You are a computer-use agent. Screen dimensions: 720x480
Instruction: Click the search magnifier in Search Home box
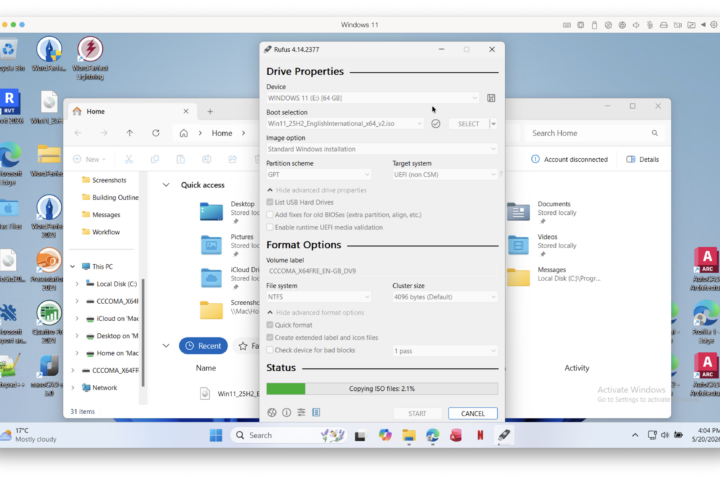pyautogui.click(x=655, y=133)
